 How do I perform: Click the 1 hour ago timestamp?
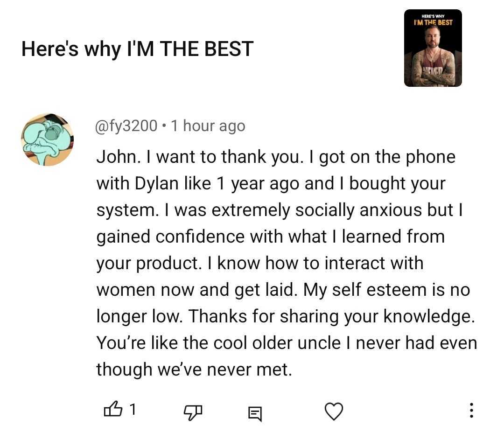point(208,125)
